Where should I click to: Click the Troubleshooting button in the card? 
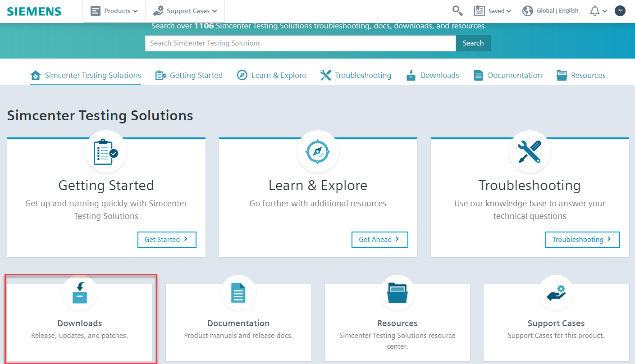pos(583,240)
